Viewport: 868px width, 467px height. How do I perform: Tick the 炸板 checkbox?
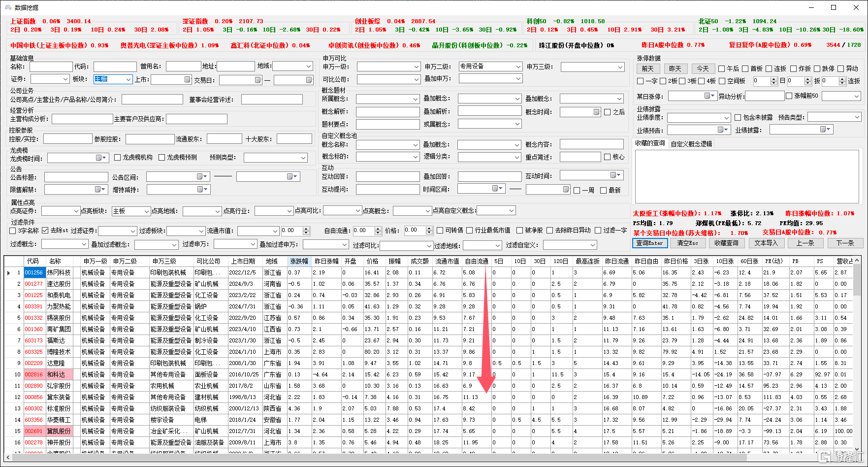pyautogui.click(x=793, y=68)
